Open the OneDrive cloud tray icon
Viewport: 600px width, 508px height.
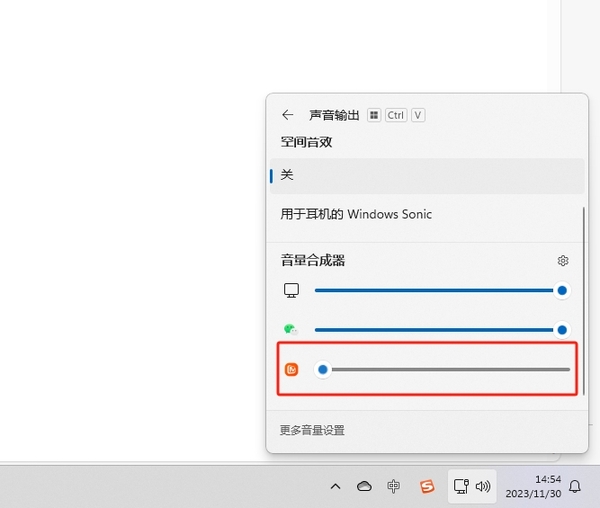(364, 486)
